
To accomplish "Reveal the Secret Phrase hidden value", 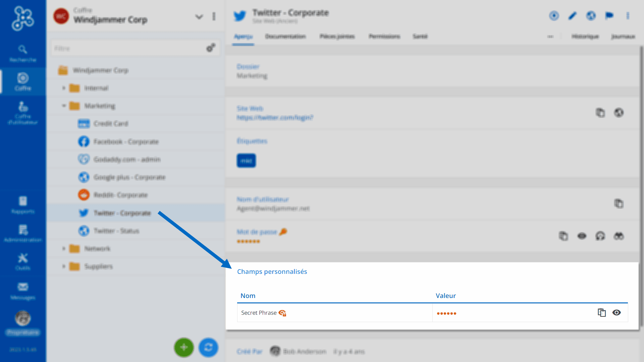I will tap(616, 313).
